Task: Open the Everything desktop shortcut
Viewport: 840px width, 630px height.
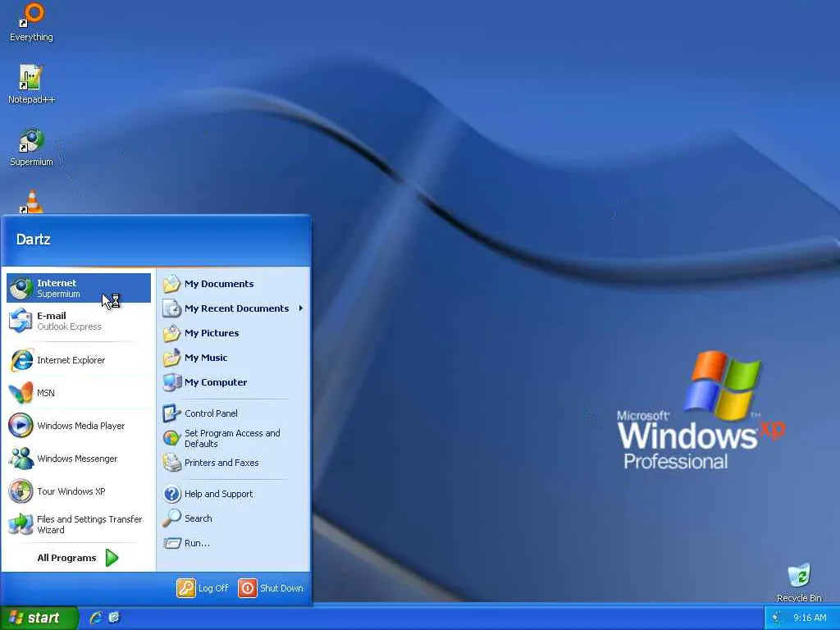Action: [x=32, y=21]
